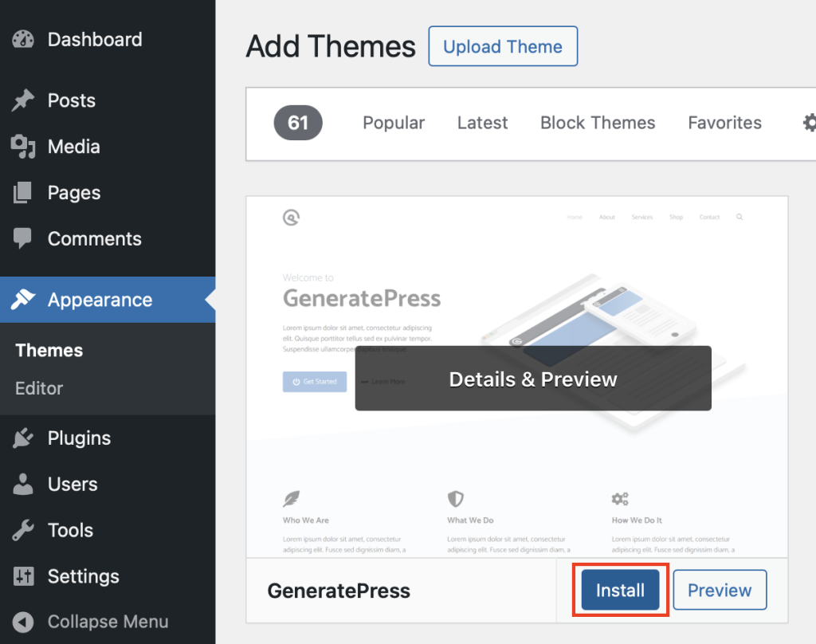Switch to the Favorites tab
This screenshot has height=644, width=816.
[x=724, y=123]
